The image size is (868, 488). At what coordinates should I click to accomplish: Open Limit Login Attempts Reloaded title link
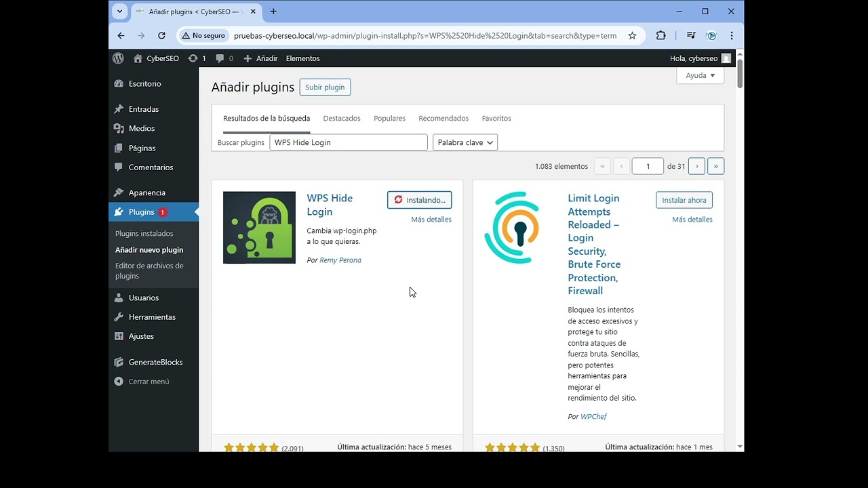[x=594, y=245]
